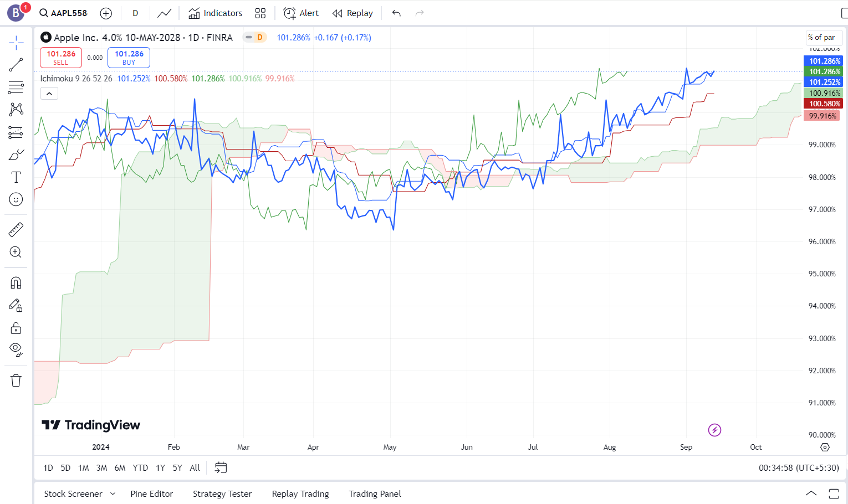Open the Pine Editor tab

click(152, 494)
